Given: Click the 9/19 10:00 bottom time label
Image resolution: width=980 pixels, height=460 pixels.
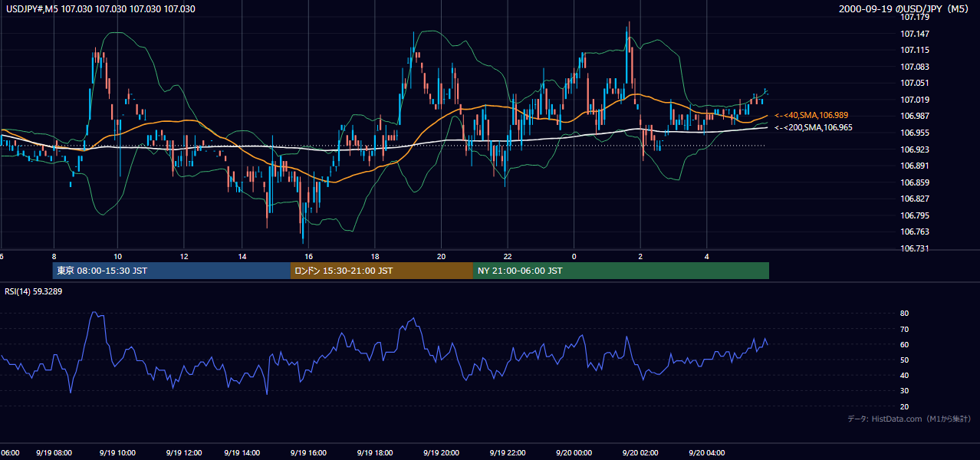Looking at the screenshot, I should (x=117, y=453).
